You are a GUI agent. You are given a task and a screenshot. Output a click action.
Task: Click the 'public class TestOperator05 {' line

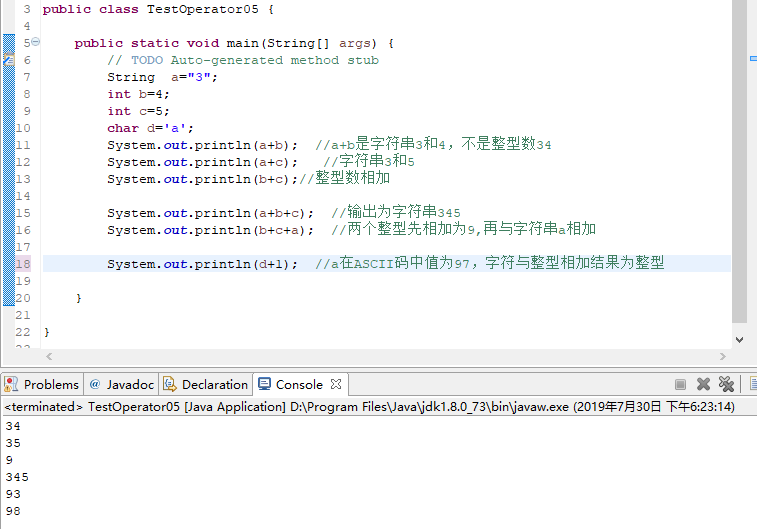click(x=158, y=9)
